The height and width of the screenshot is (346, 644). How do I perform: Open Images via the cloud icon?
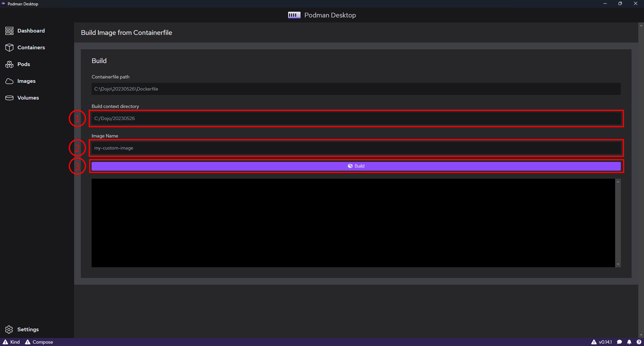click(x=9, y=81)
